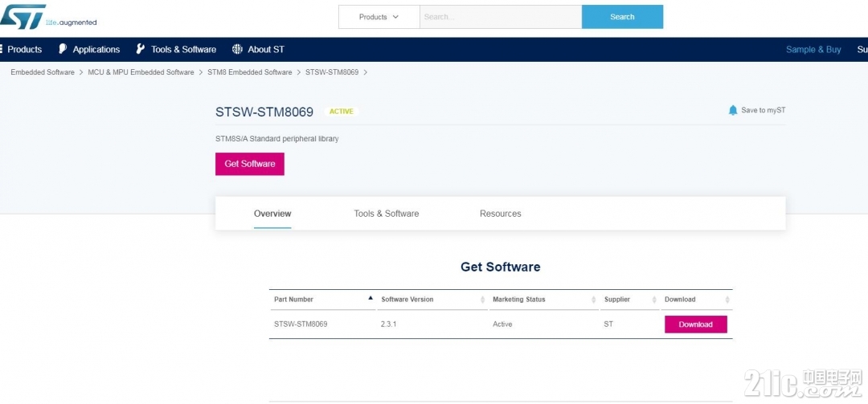
Task: Click the Save to myST link
Action: 763,110
